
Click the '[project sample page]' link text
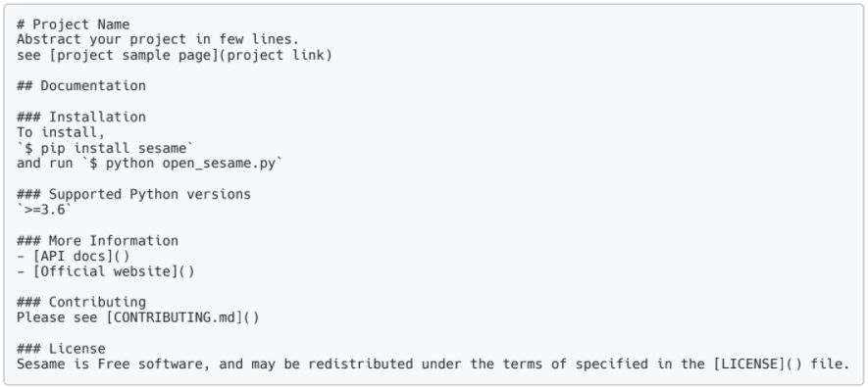click(134, 55)
